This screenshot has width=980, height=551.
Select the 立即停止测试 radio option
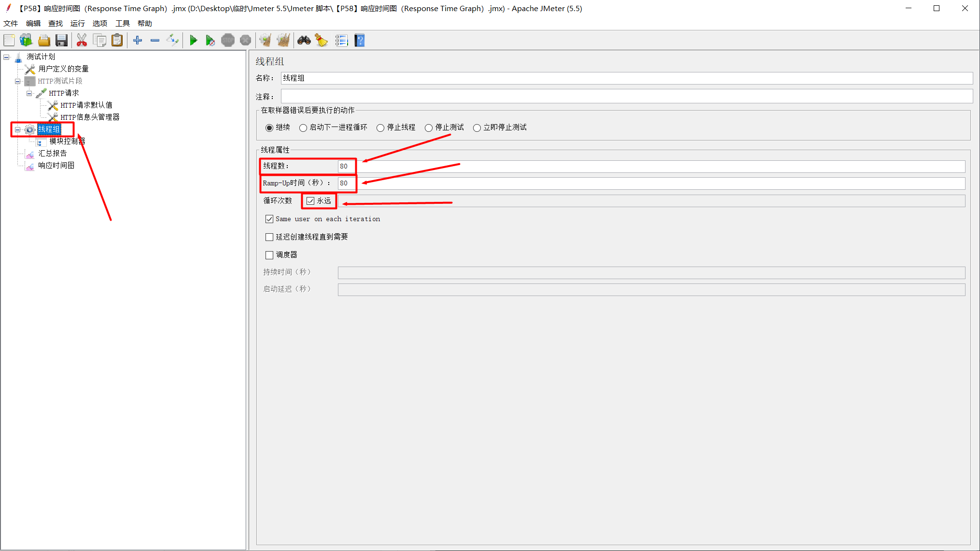click(x=477, y=128)
